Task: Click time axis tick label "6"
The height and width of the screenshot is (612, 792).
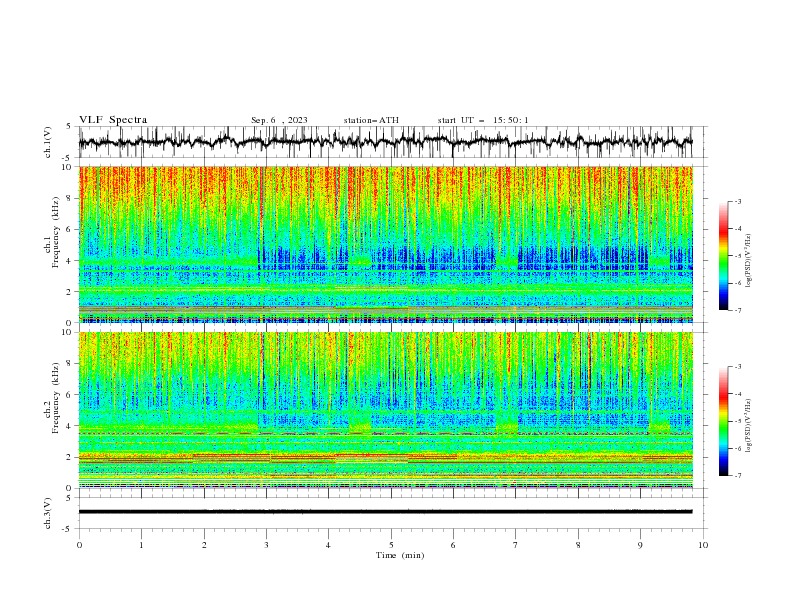Action: pos(453,545)
